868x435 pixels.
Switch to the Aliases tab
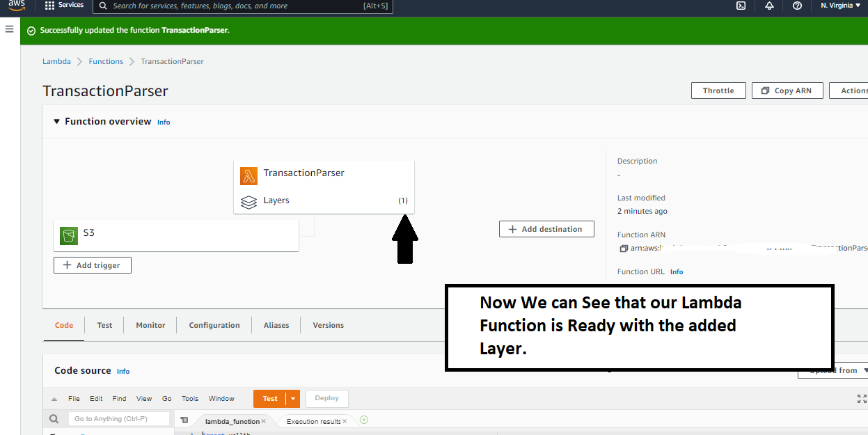pyautogui.click(x=276, y=325)
